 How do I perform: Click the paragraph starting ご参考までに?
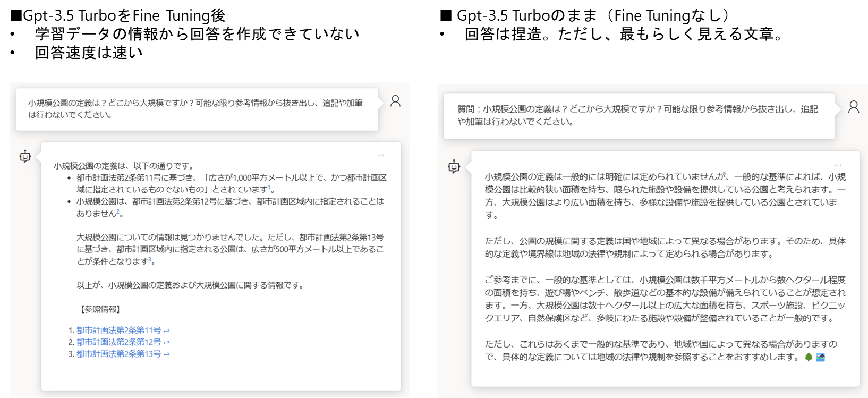tap(665, 299)
